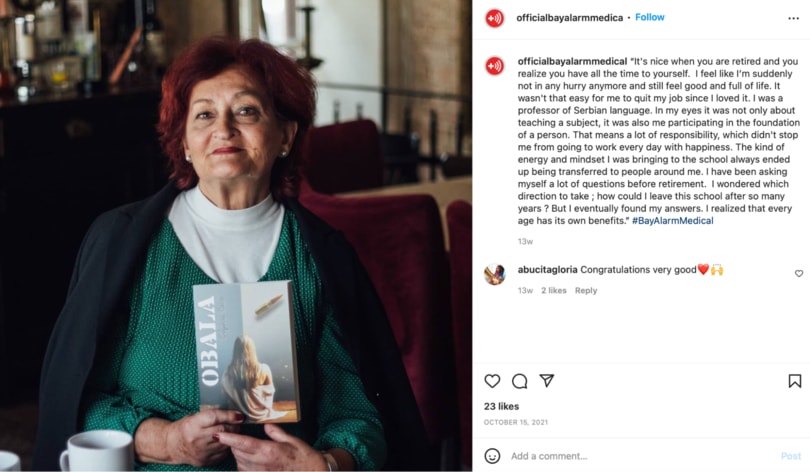Open the three-dot more options menu

(x=793, y=18)
